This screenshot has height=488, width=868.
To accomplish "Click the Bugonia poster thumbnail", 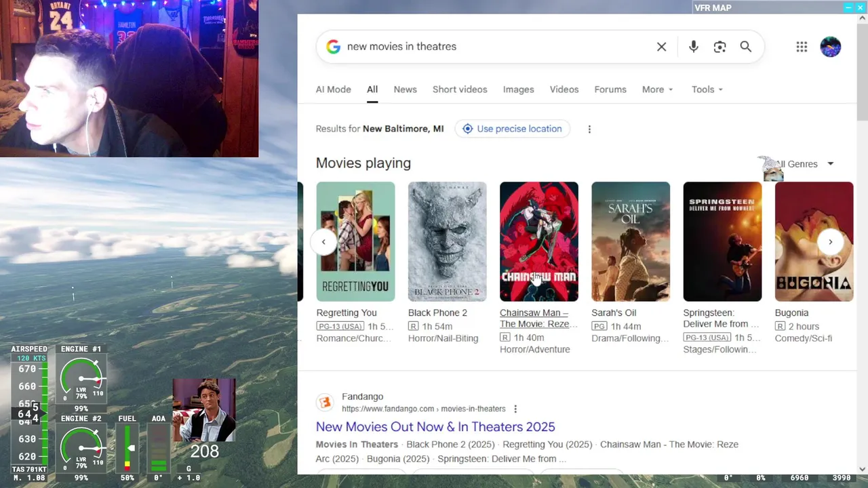I will pyautogui.click(x=814, y=241).
